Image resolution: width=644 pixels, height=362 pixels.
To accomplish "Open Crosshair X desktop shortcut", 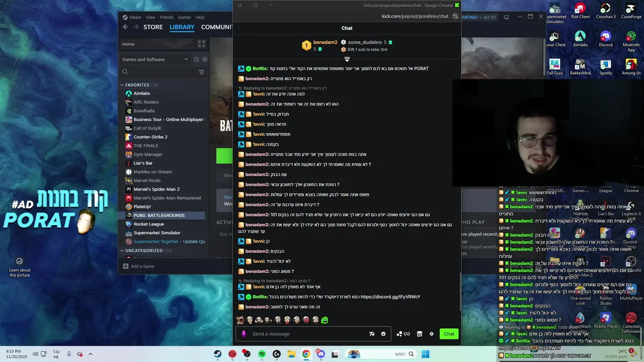I will click(x=605, y=11).
